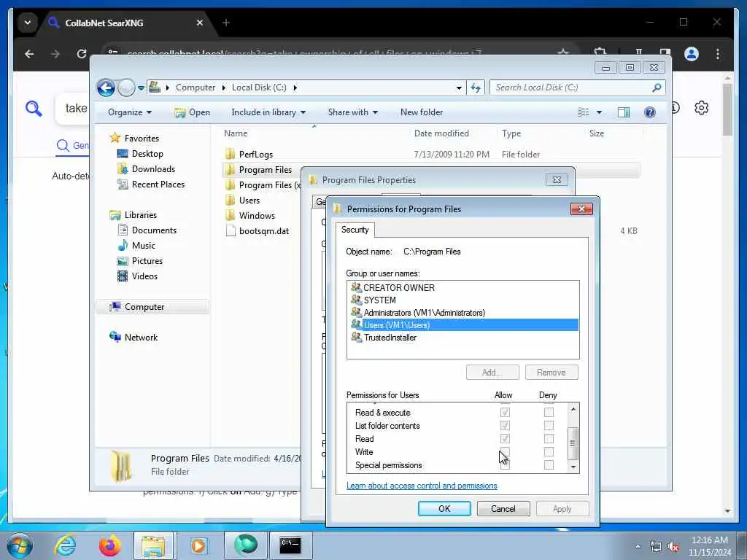The width and height of the screenshot is (747, 560).
Task: Open the browser tab list chevron
Action: pyautogui.click(x=28, y=23)
